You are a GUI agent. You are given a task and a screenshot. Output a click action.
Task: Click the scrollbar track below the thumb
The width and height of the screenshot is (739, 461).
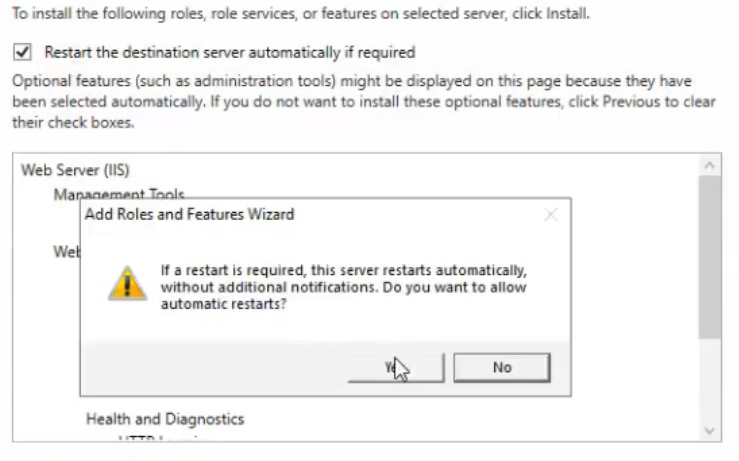(x=709, y=379)
